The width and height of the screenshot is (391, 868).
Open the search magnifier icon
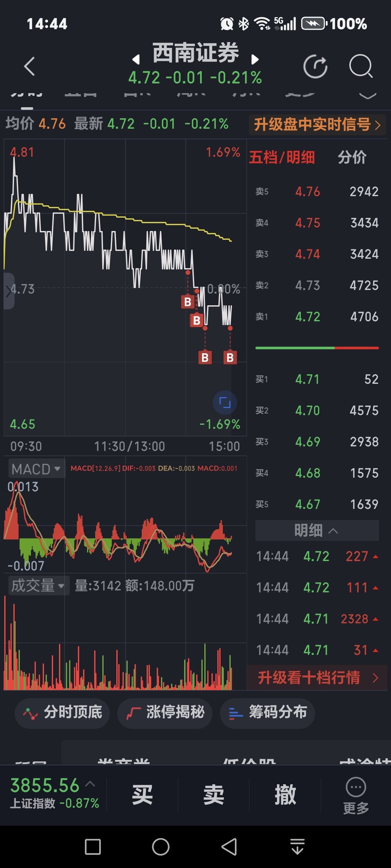(x=361, y=66)
